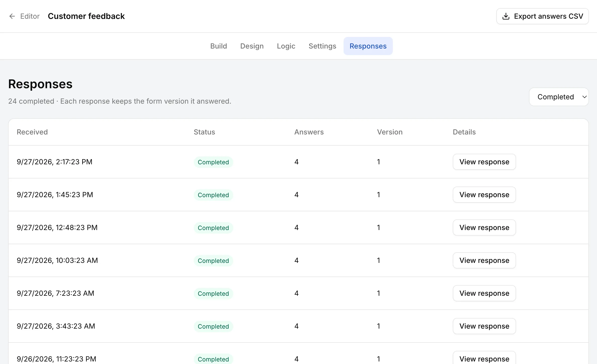The width and height of the screenshot is (597, 364).
Task: View response received at 7:23:23 AM
Action: (x=484, y=293)
